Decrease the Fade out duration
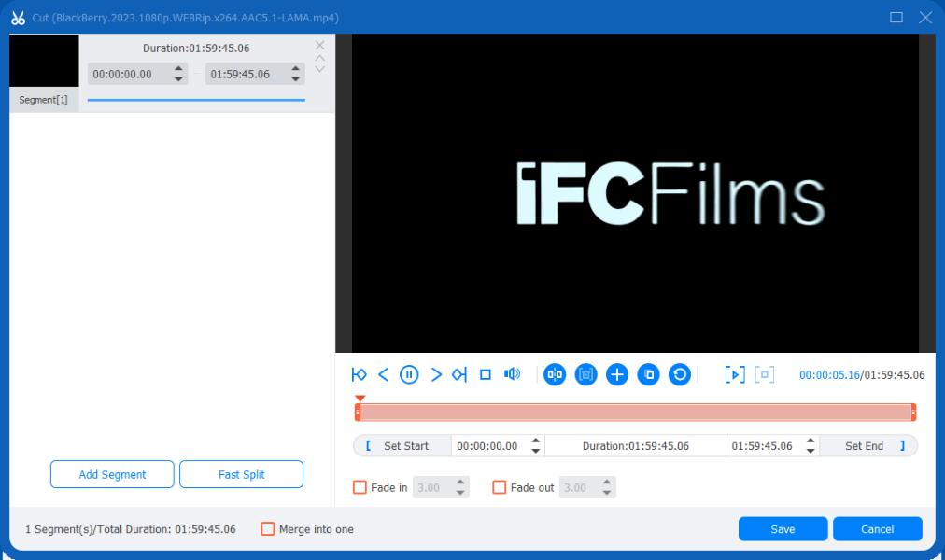This screenshot has height=560, width=945. (x=607, y=492)
